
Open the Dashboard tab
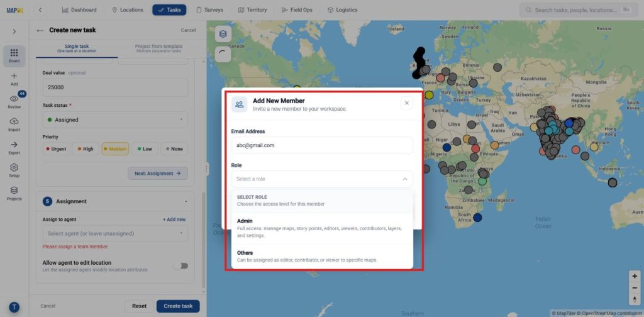pyautogui.click(x=79, y=10)
